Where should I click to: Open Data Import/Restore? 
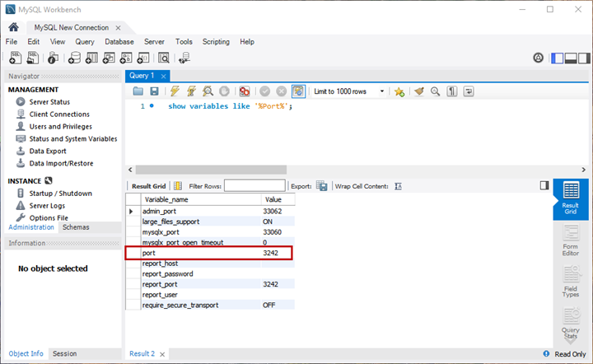pyautogui.click(x=61, y=163)
